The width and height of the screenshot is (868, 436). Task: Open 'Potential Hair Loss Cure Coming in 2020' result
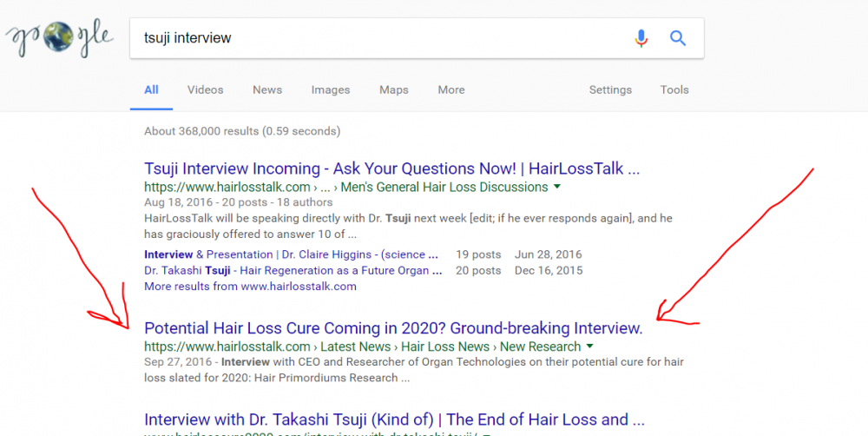pos(393,328)
